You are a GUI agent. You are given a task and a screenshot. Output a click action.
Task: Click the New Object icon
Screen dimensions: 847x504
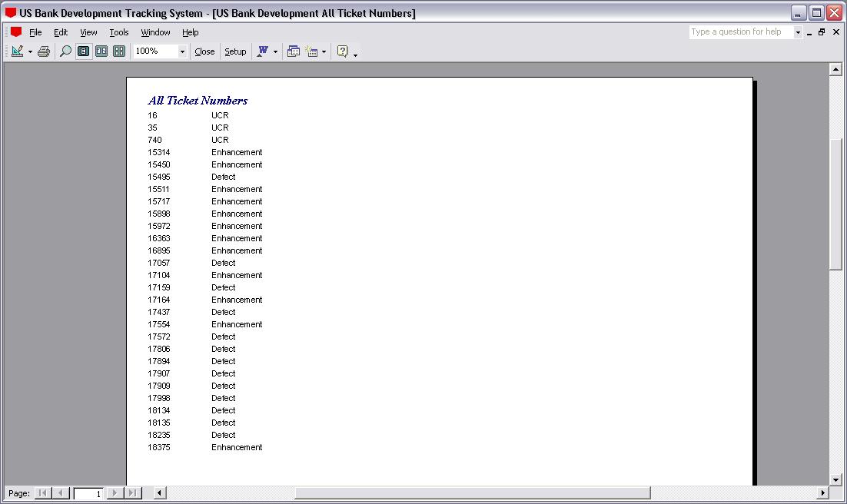(x=312, y=51)
